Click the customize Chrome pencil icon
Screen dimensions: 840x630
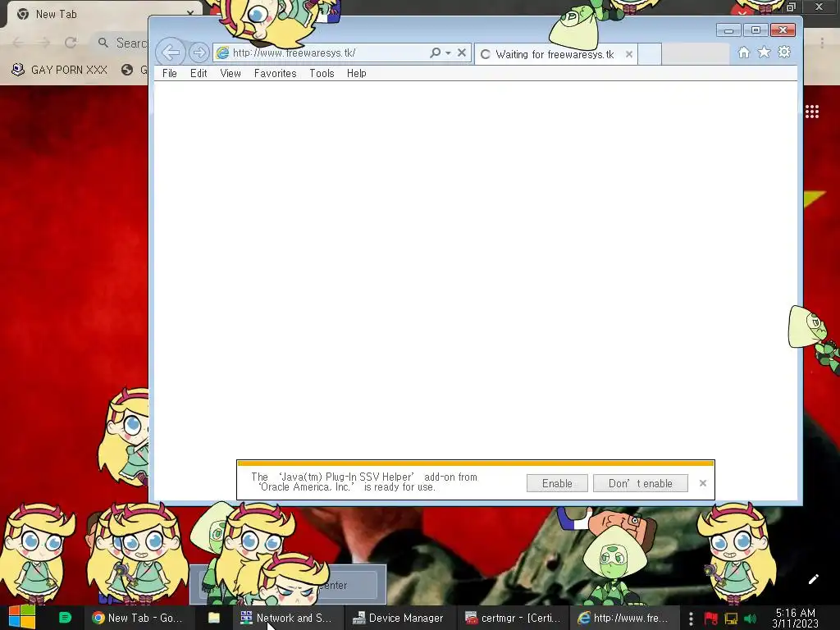[813, 578]
